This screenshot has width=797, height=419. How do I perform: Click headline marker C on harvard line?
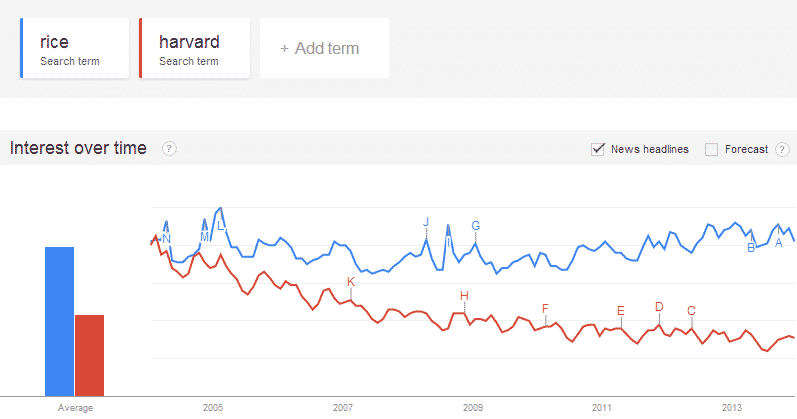[691, 310]
